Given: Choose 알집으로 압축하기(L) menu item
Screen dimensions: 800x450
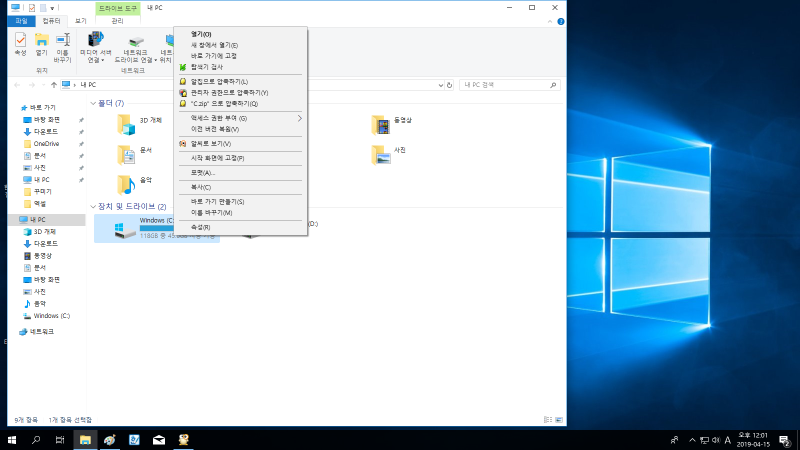Looking at the screenshot, I should tap(240, 82).
